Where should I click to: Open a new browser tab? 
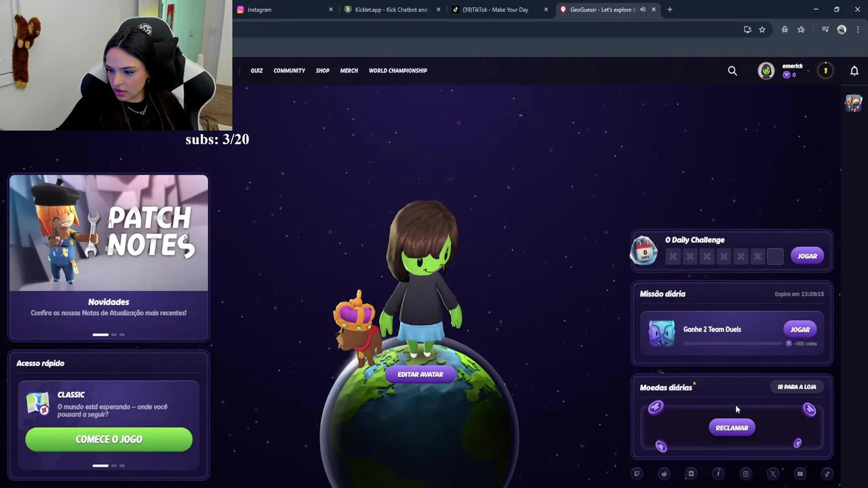point(670,9)
